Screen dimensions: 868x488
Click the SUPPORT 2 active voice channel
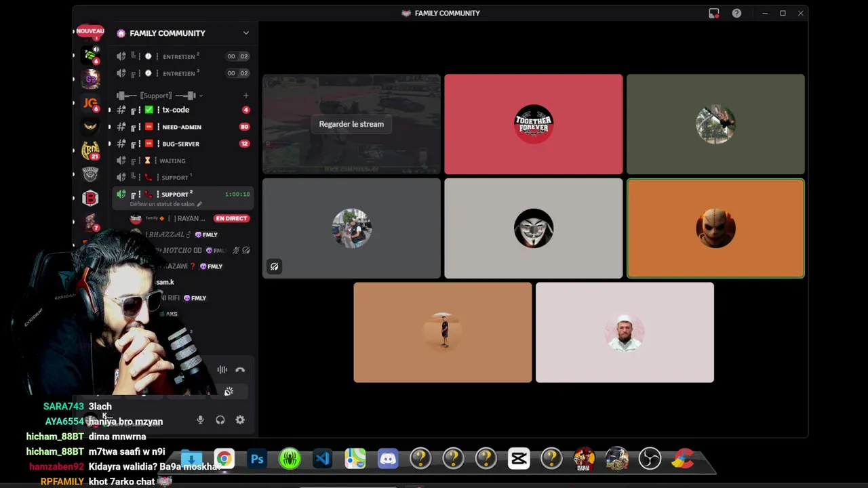tap(183, 198)
